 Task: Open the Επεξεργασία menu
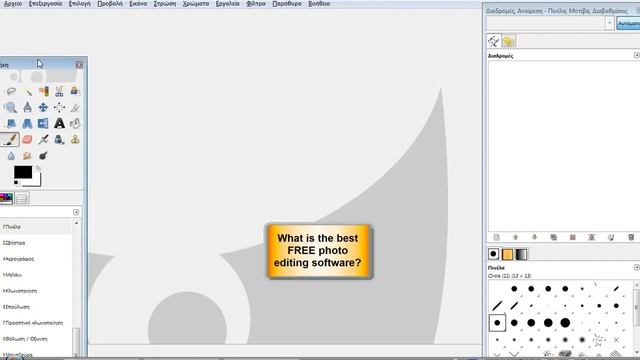pos(45,4)
